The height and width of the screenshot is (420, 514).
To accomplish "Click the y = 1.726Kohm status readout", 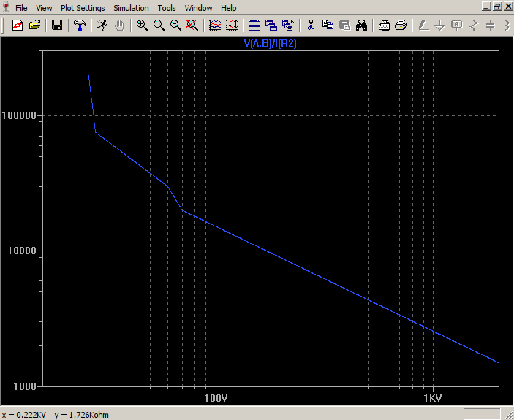I will (82, 415).
